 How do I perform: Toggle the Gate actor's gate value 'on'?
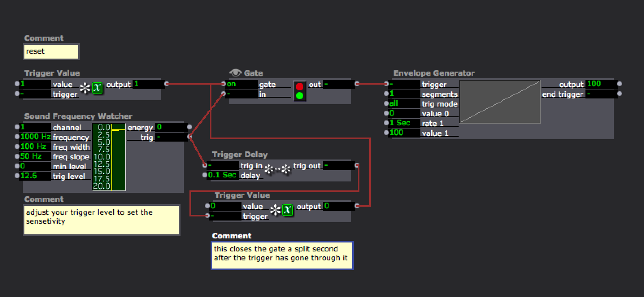click(241, 84)
